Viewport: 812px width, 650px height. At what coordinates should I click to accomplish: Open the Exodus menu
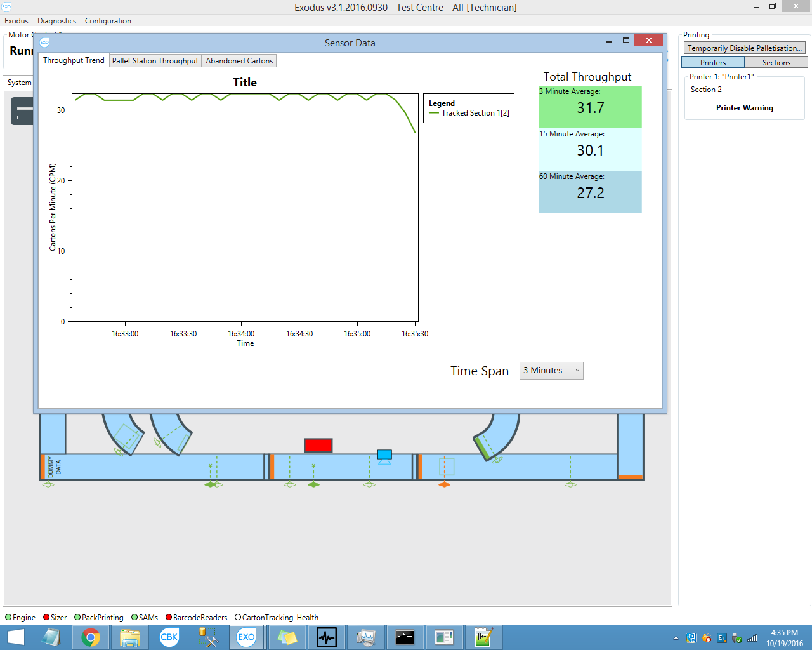click(x=16, y=21)
